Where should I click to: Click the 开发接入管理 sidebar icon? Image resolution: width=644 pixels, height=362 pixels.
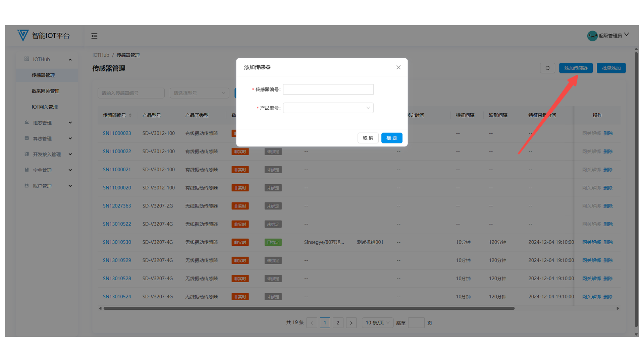click(26, 154)
